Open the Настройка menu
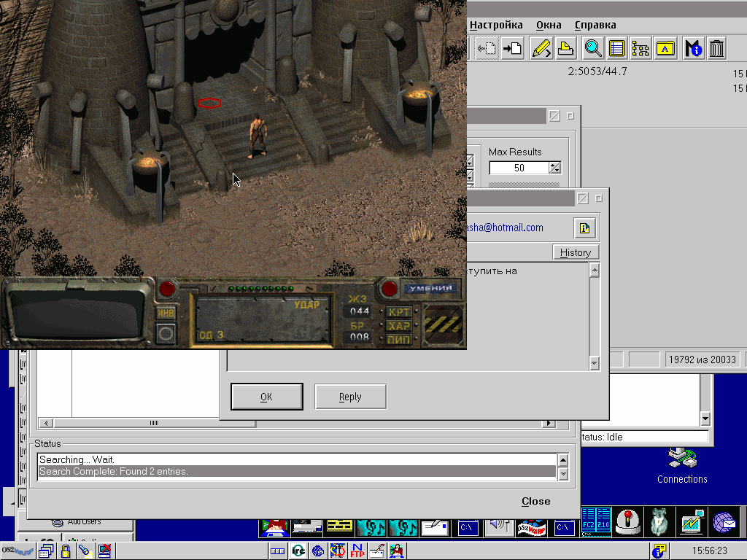The width and height of the screenshot is (747, 560). click(496, 25)
